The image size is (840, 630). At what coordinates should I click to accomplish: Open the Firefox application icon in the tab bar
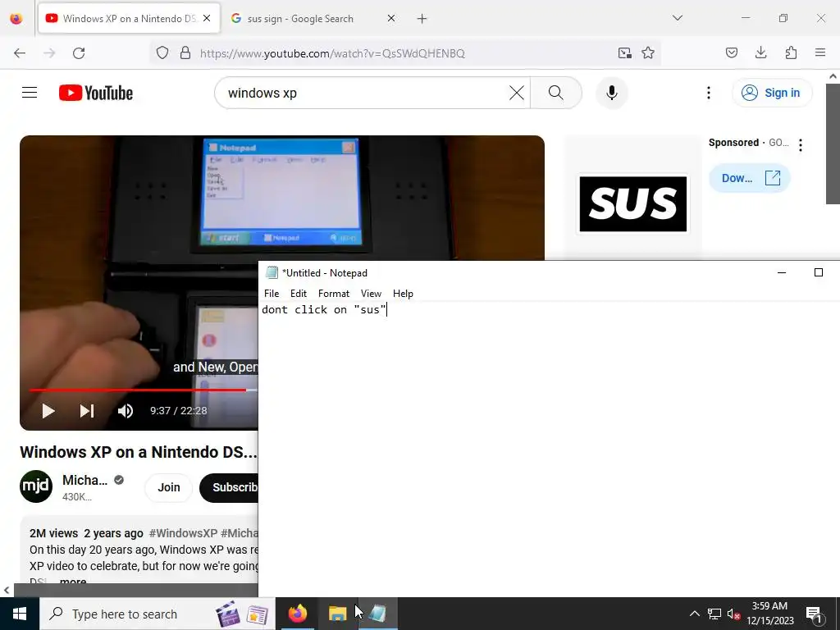click(16, 18)
